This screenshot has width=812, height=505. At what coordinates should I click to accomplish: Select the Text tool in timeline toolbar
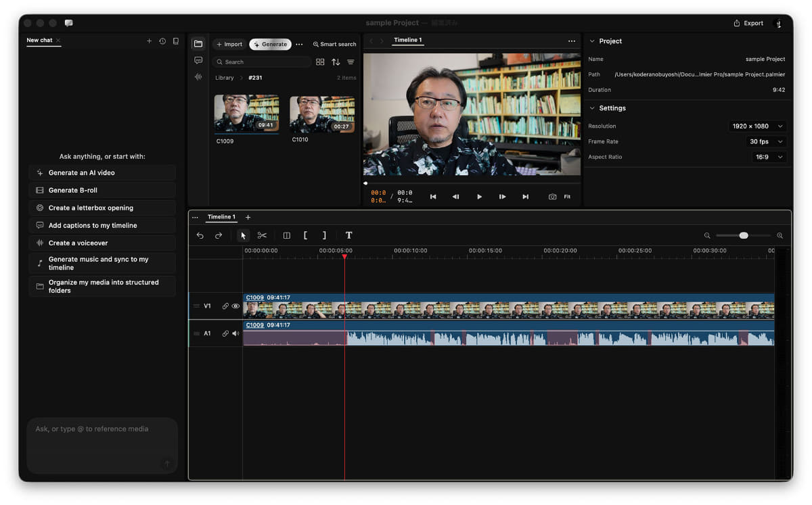click(349, 235)
